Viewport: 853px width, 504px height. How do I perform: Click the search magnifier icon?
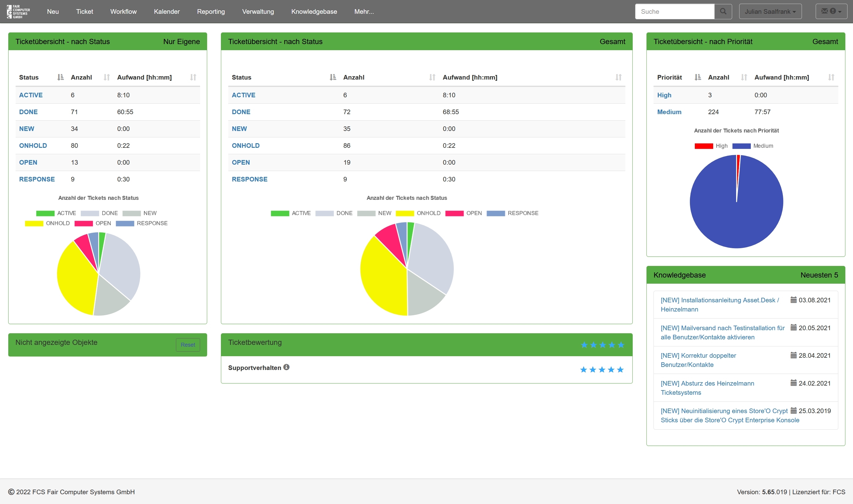point(723,12)
